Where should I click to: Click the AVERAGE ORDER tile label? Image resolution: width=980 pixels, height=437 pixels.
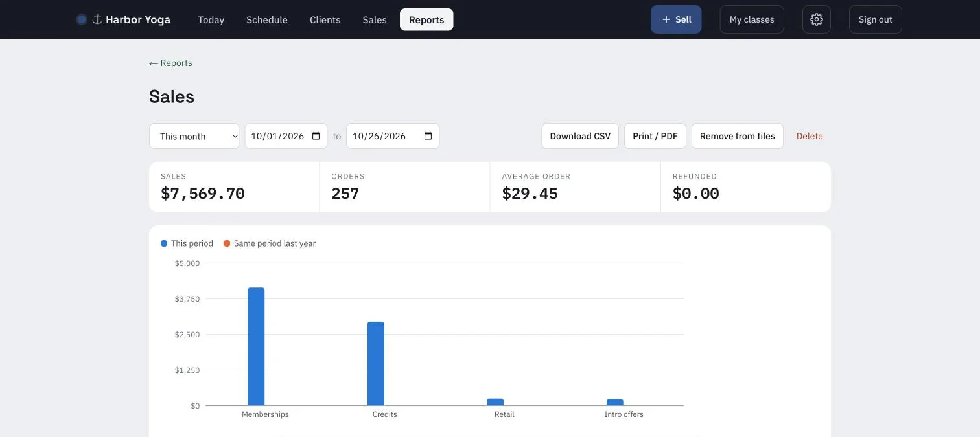tap(537, 176)
